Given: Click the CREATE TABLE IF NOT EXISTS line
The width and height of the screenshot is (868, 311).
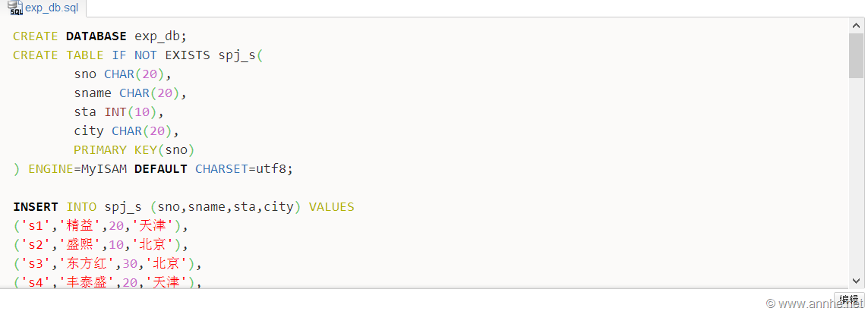Looking at the screenshot, I should (x=137, y=55).
